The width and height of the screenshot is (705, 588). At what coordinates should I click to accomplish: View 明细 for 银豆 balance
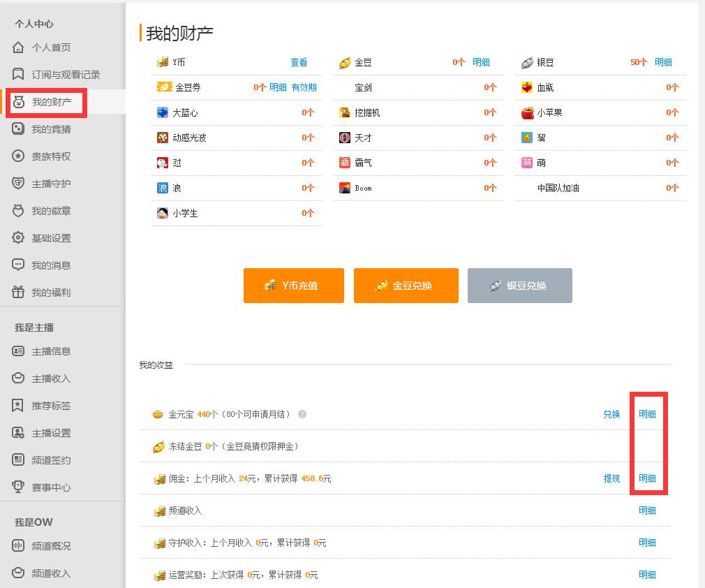pyautogui.click(x=665, y=62)
